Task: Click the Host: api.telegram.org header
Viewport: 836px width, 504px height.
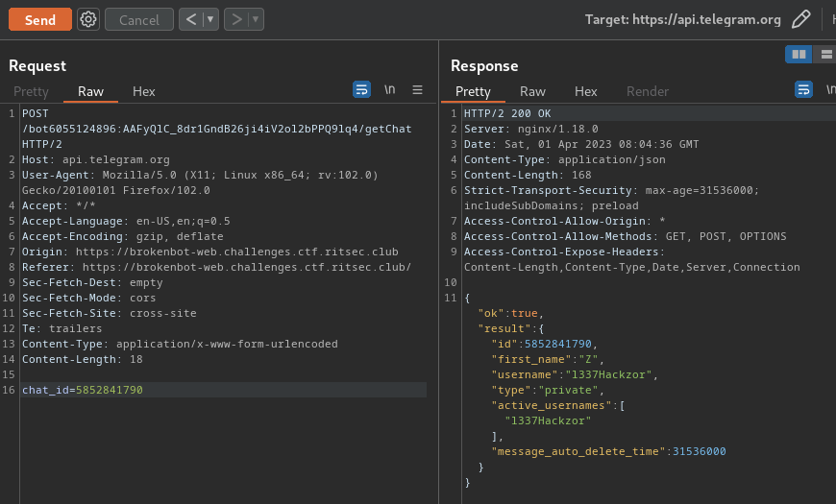Action: click(96, 159)
